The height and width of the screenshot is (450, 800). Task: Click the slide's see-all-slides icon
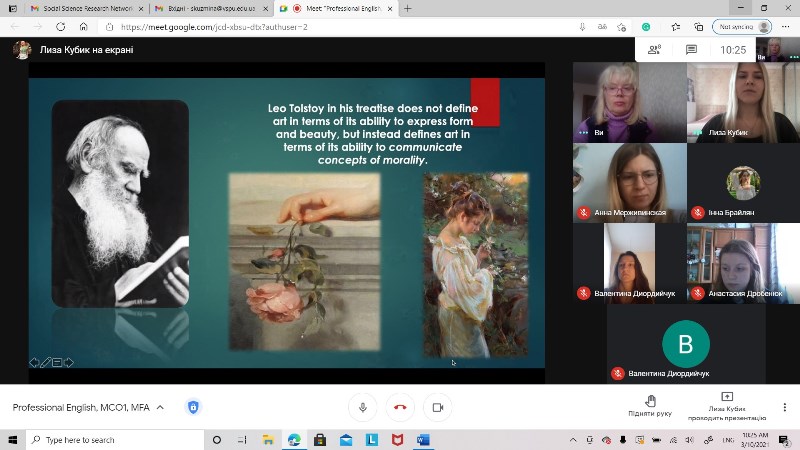click(57, 362)
